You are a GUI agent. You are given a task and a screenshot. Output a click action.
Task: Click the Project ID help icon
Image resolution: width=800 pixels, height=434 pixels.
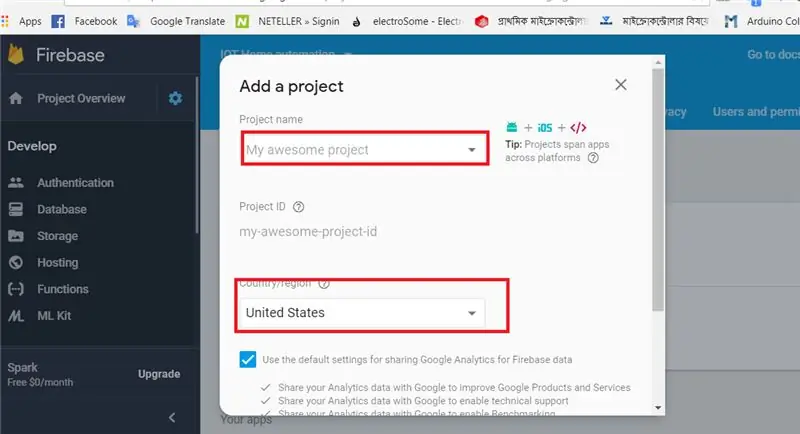(298, 207)
